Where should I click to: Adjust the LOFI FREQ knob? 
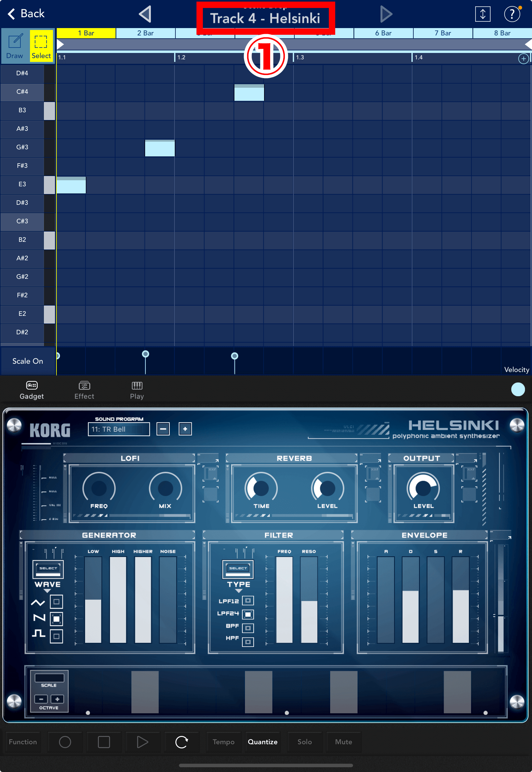99,488
